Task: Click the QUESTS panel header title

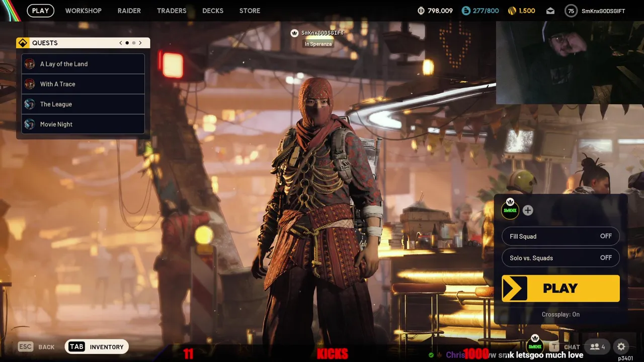Action: (x=45, y=43)
